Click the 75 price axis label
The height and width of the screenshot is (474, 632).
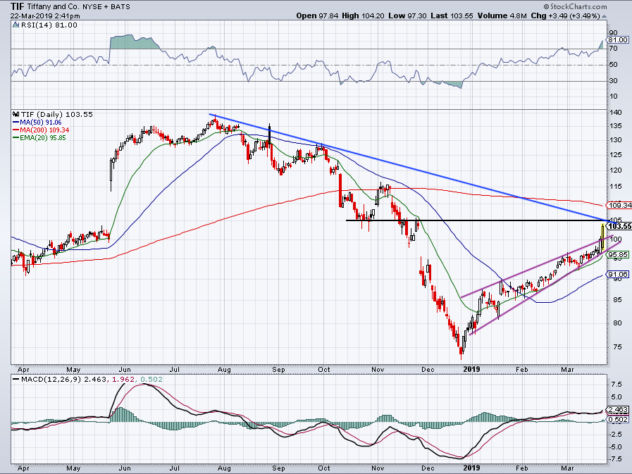[x=617, y=346]
